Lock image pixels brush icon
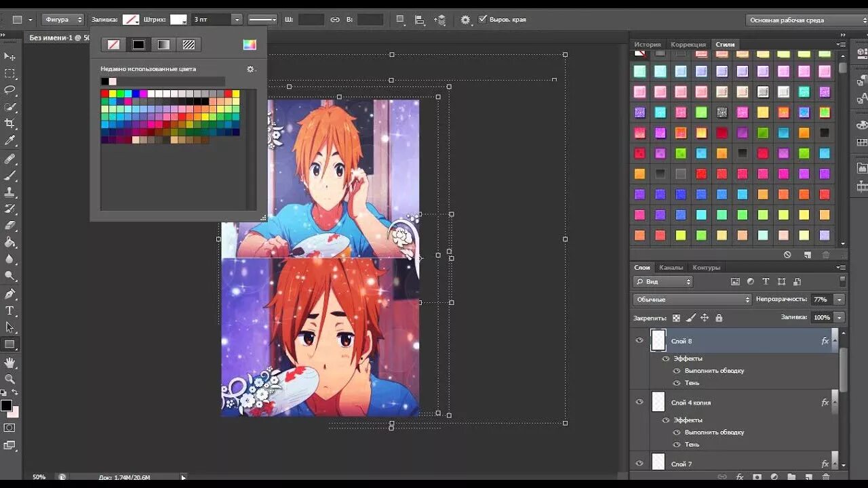 691,317
